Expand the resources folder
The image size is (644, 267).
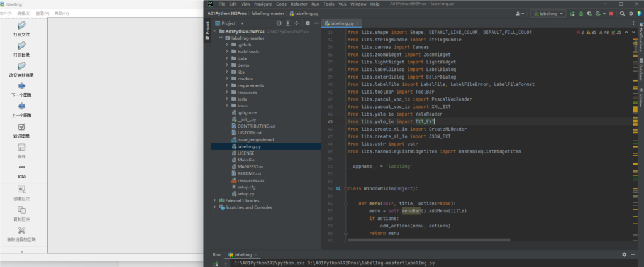226,92
